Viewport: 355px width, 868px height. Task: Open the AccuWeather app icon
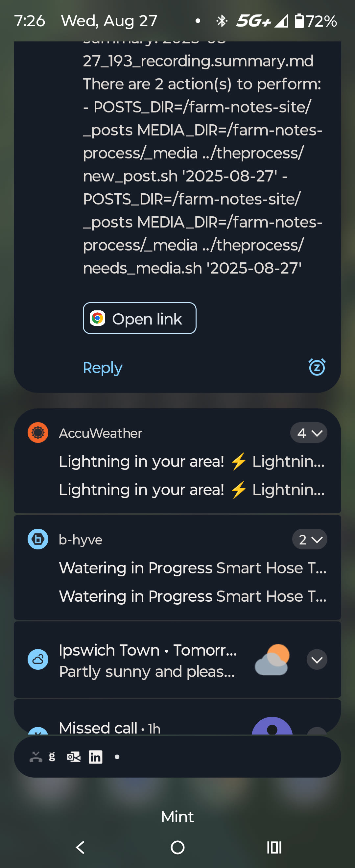point(38,432)
